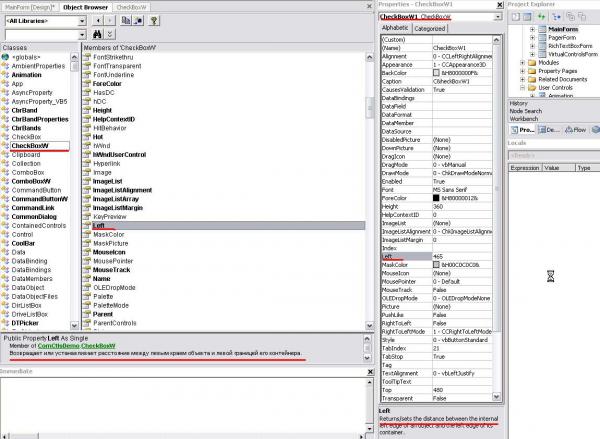600x439 pixels.
Task: Toggle the show/hide search results chevron
Action: (109, 34)
